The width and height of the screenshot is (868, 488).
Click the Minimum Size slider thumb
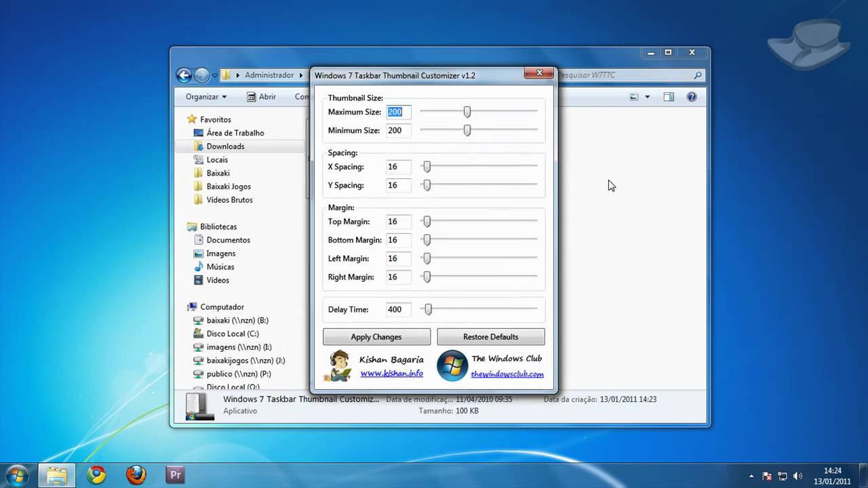(x=467, y=130)
